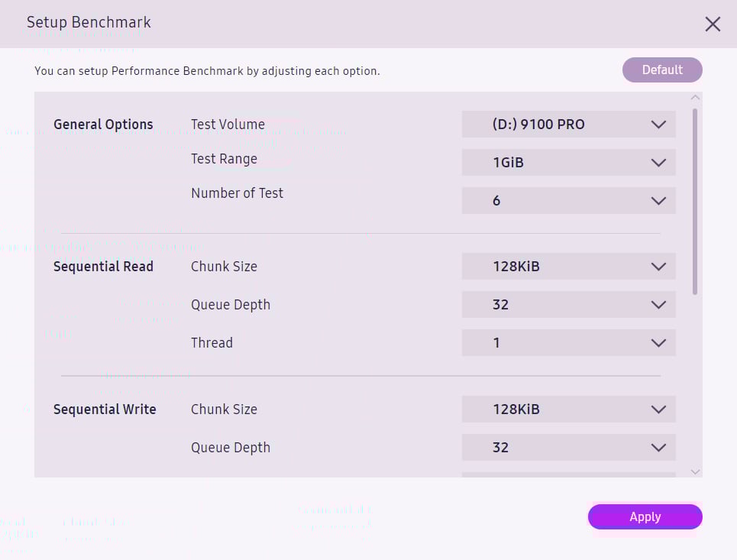The height and width of the screenshot is (560, 737).
Task: Click the Number of Test chevron arrow
Action: [659, 201]
